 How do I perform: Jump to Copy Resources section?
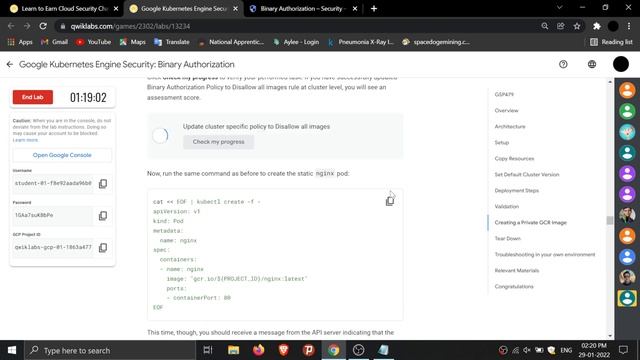[514, 158]
